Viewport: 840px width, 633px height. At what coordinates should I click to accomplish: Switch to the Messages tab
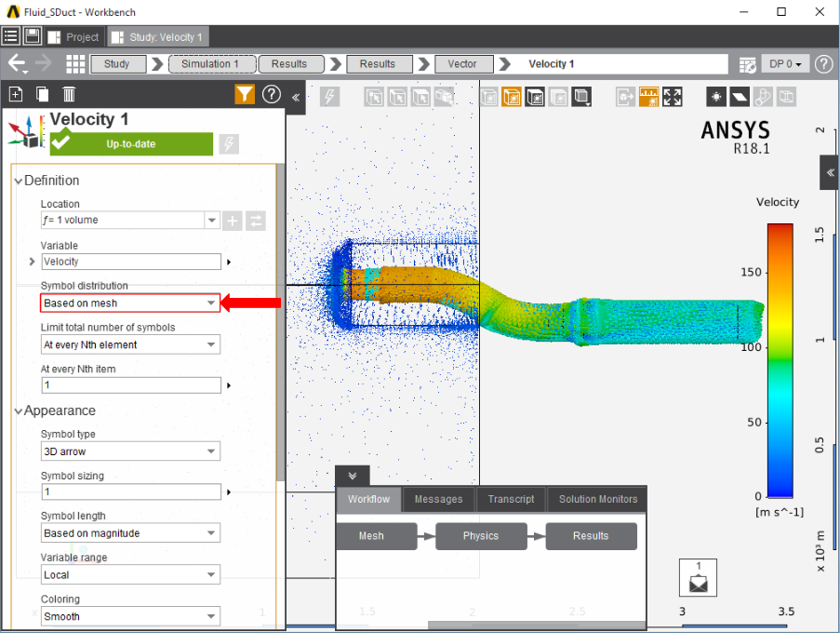(439, 499)
